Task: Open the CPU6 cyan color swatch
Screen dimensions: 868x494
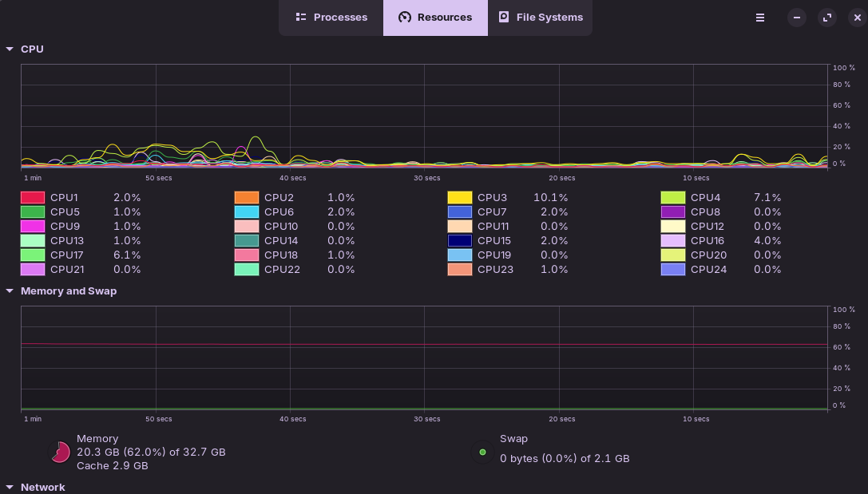Action: tap(247, 212)
